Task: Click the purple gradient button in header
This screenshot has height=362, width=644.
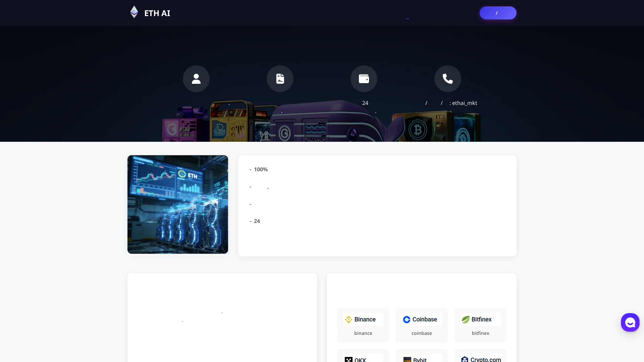Action: point(498,13)
